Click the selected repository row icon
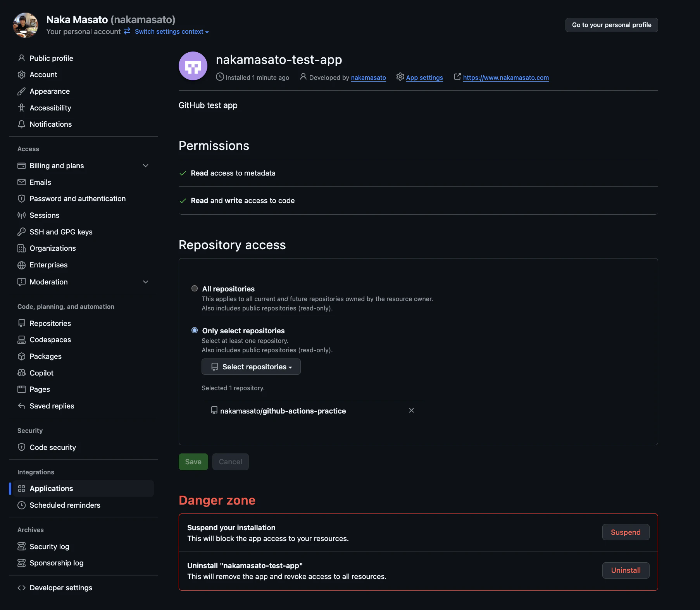Viewport: 700px width, 610px height. [x=214, y=410]
